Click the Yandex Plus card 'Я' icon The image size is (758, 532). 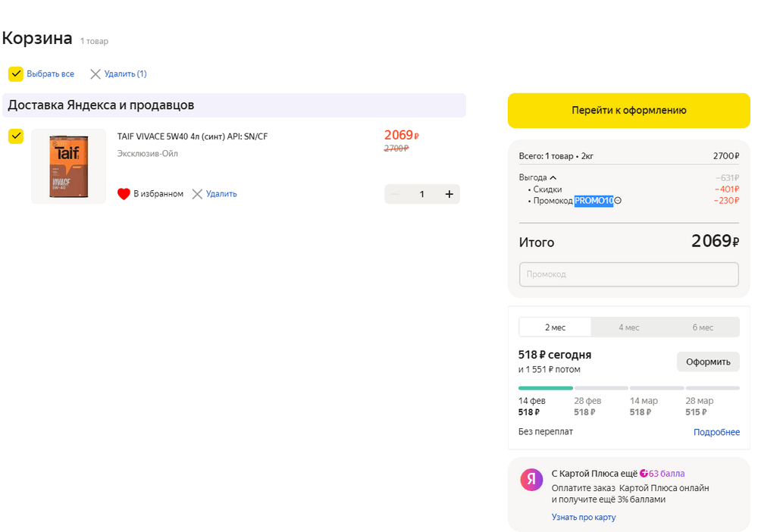[531, 480]
